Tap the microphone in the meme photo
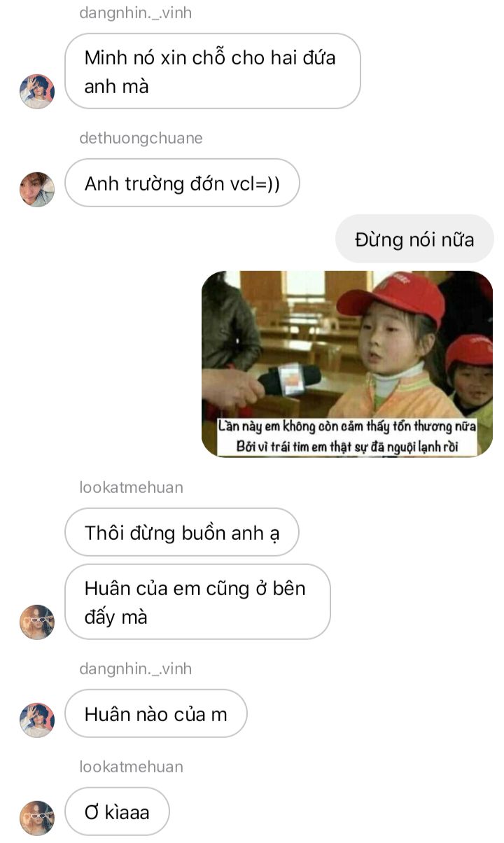 click(288, 379)
